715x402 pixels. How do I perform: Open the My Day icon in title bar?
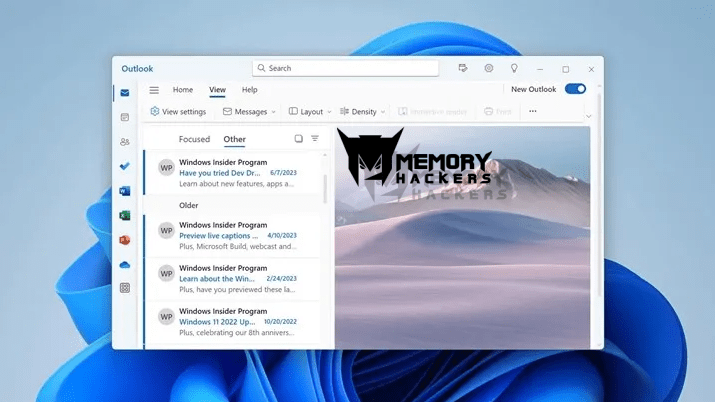coord(463,68)
